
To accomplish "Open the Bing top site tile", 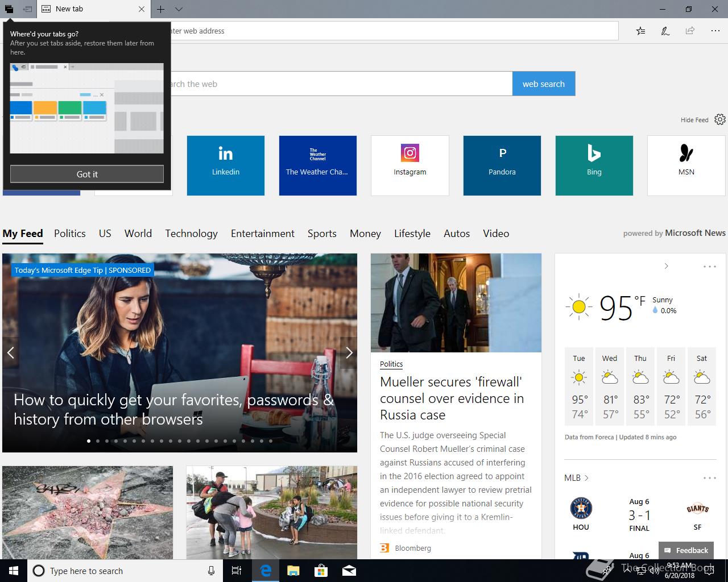I will (x=594, y=165).
